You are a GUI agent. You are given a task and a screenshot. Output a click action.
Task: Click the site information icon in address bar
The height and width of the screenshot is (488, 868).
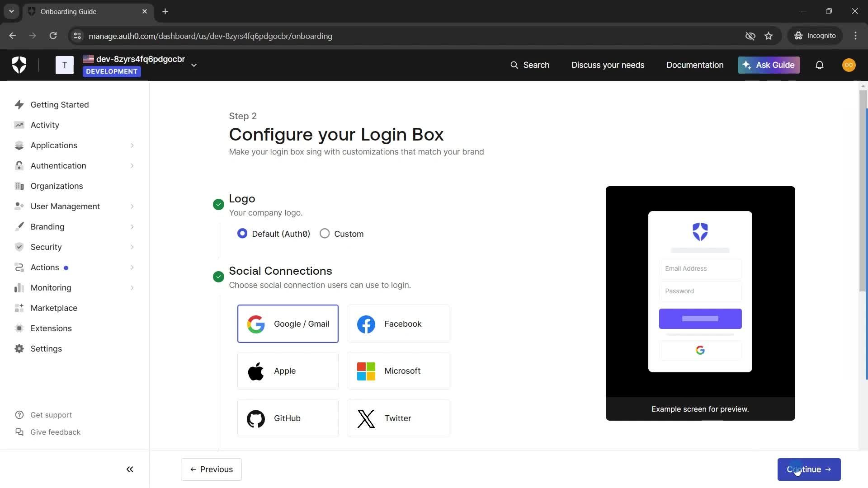77,36
